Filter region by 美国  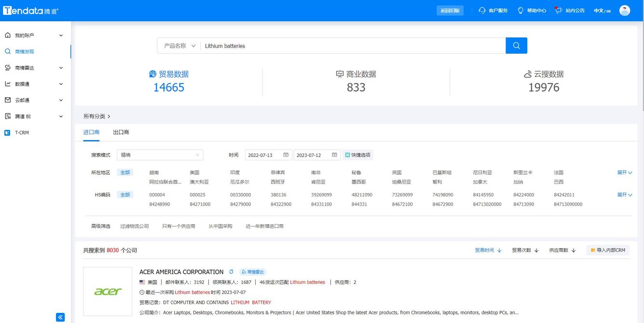point(194,172)
